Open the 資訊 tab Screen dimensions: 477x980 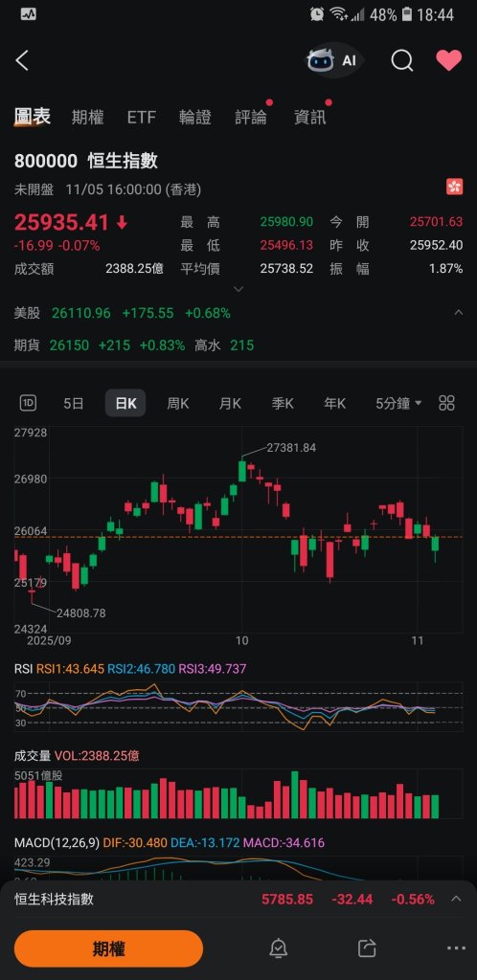point(310,117)
